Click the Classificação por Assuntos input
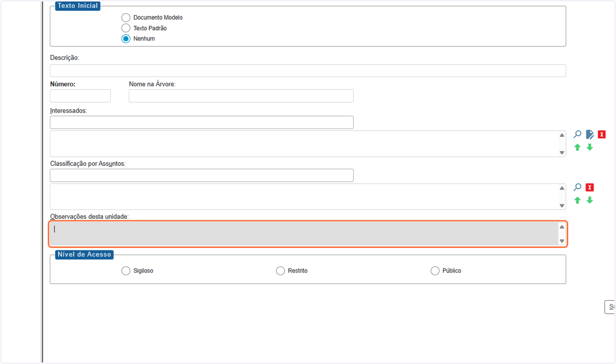The image size is (616, 364). tap(202, 175)
